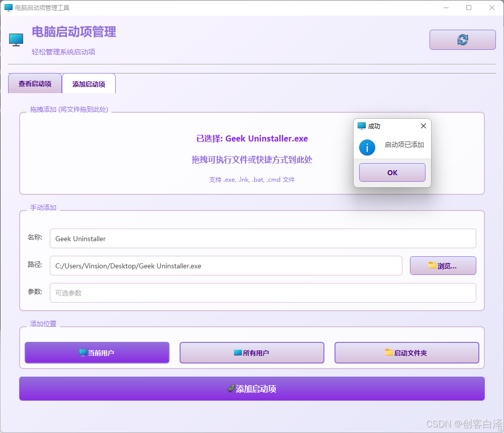Click the big 添加启动项 button
The width and height of the screenshot is (504, 433).
[x=252, y=389]
